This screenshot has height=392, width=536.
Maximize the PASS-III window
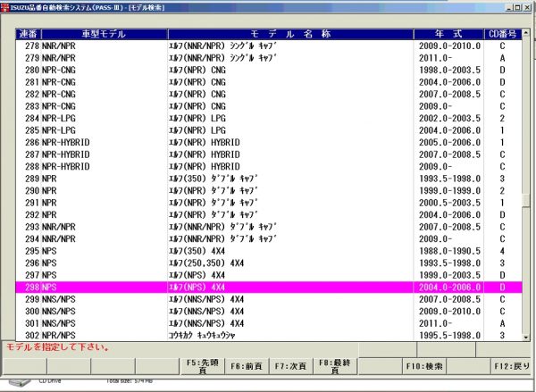(x=518, y=7)
